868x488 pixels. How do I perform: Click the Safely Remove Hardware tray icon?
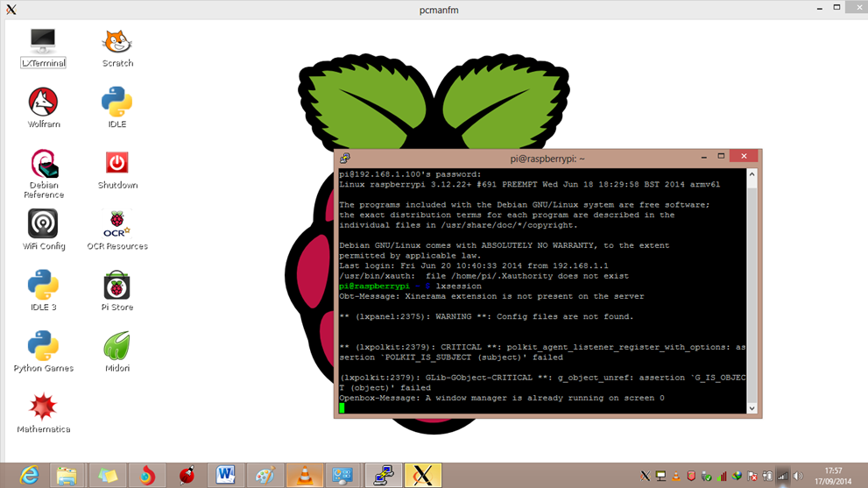coord(706,476)
